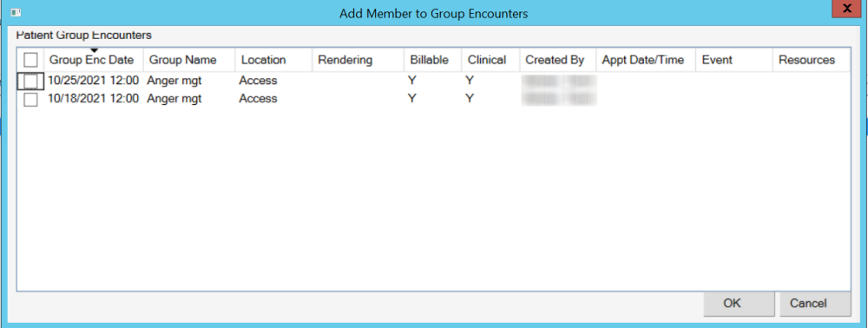868x328 pixels.
Task: Check the 10/25/2021 encounter checkbox
Action: (x=30, y=82)
